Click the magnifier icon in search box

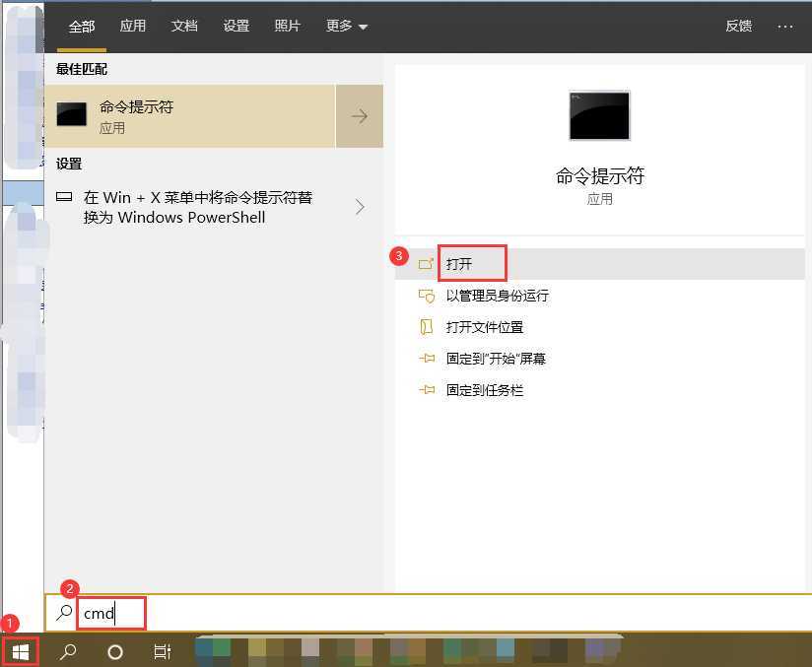[64, 612]
